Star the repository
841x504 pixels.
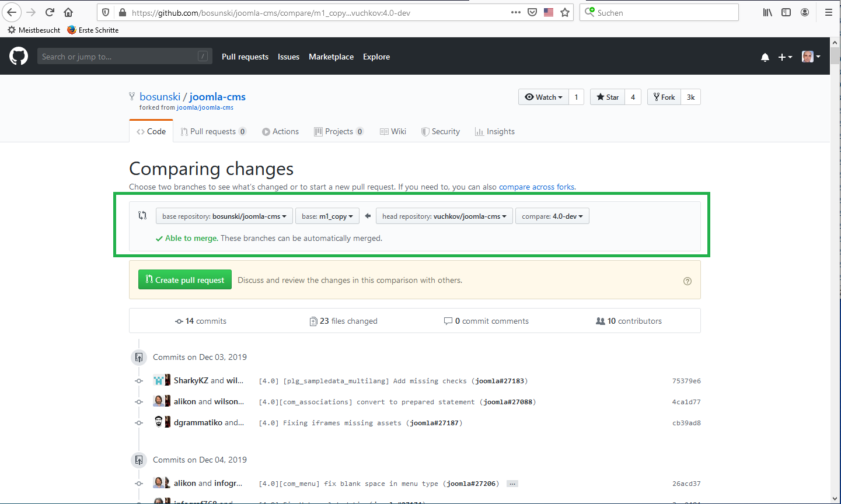(608, 97)
